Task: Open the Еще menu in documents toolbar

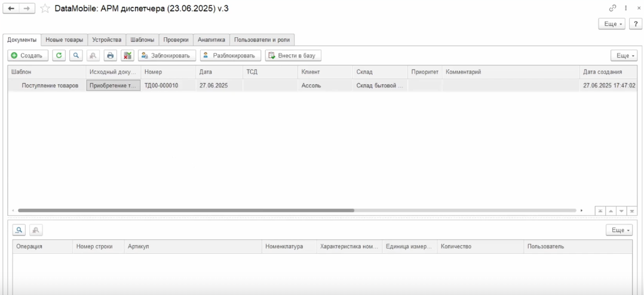Action: 624,56
